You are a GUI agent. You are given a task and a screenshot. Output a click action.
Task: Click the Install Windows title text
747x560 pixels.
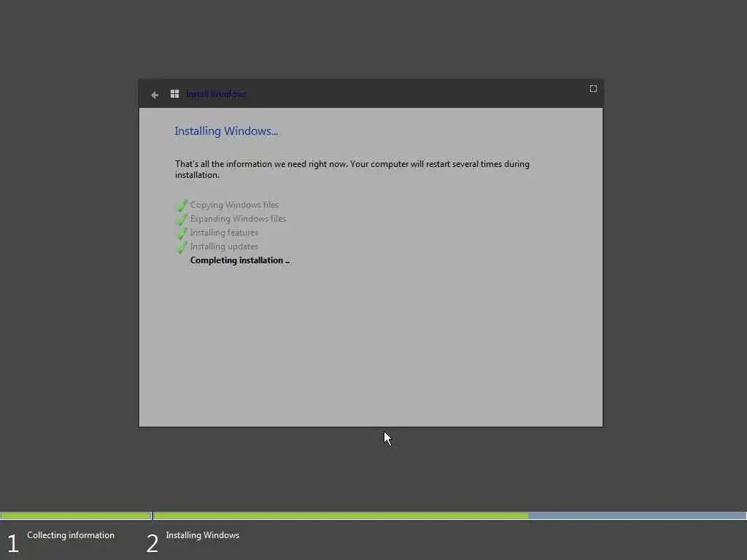pos(216,94)
